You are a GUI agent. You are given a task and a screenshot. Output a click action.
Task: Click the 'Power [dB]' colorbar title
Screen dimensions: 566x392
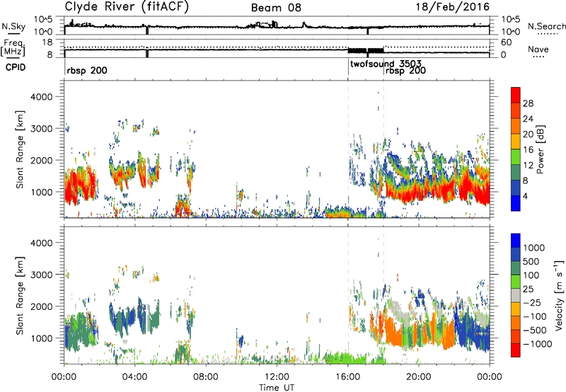pyautogui.click(x=540, y=149)
